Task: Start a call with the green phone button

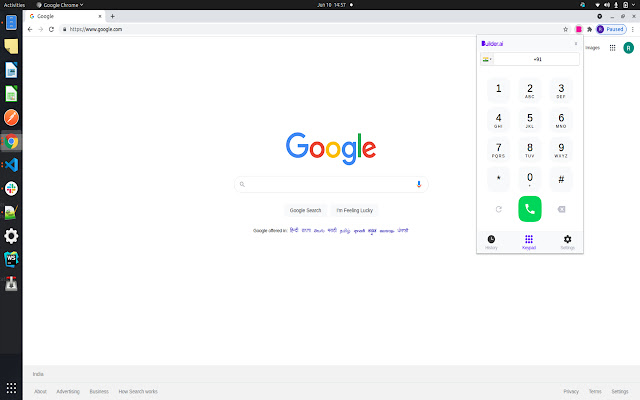Action: pyautogui.click(x=529, y=209)
